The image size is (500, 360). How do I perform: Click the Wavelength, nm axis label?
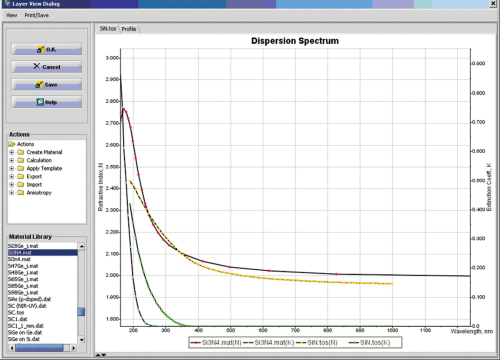coord(472,331)
